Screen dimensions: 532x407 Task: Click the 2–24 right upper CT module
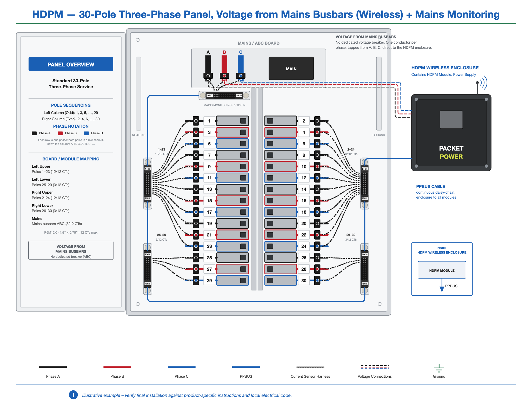coord(365,184)
